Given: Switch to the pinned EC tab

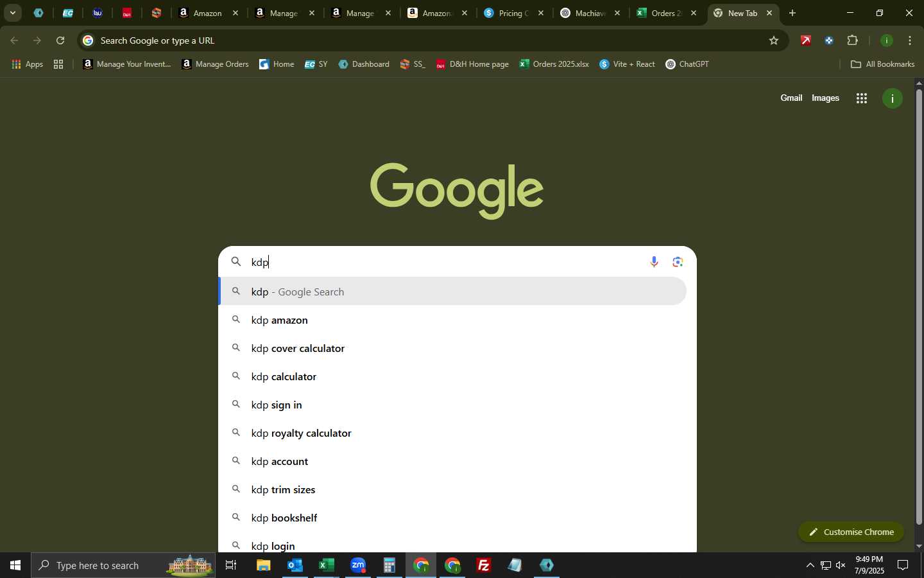Looking at the screenshot, I should pyautogui.click(x=67, y=13).
